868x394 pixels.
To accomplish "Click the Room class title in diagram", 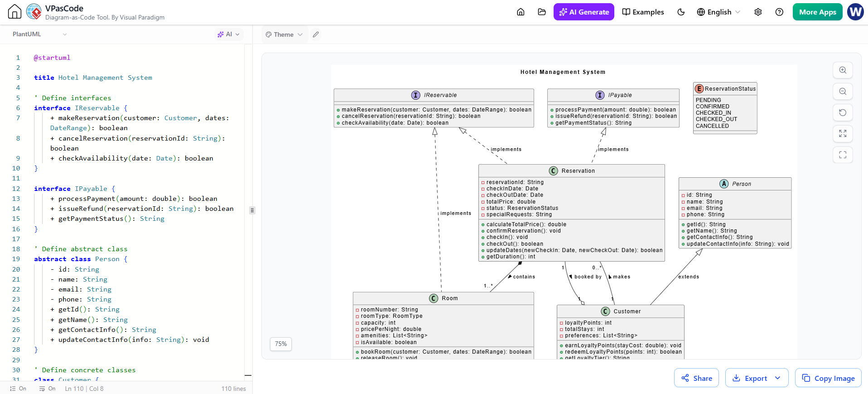I will [x=449, y=298].
